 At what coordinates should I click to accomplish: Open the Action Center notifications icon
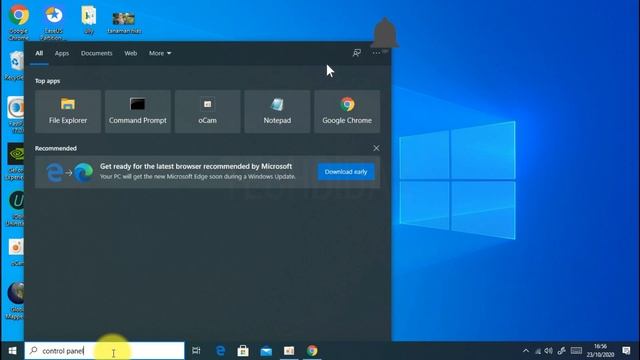coord(627,351)
